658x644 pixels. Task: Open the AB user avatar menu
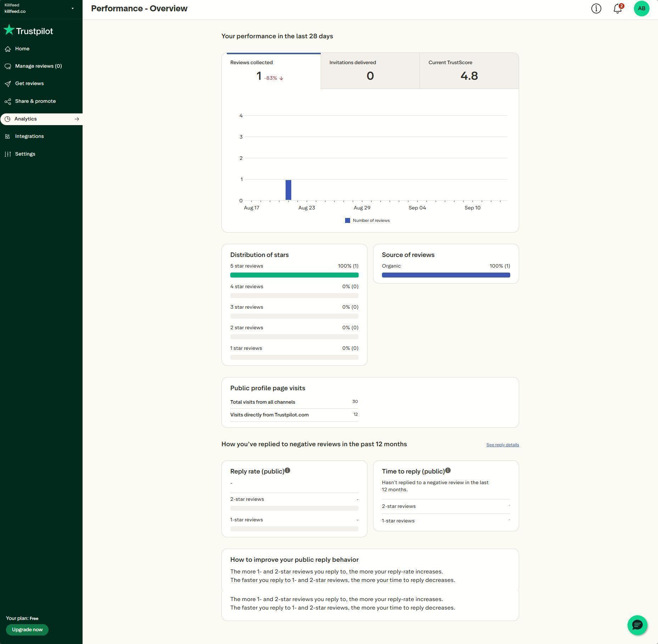[641, 9]
